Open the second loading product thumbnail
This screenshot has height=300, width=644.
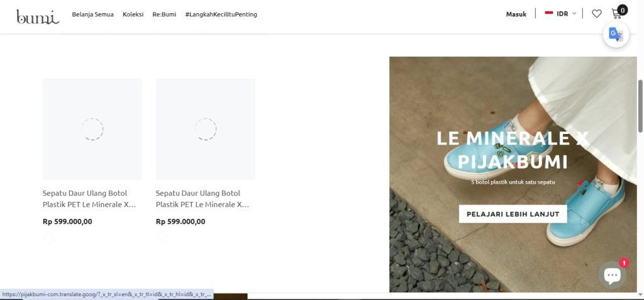(x=206, y=129)
